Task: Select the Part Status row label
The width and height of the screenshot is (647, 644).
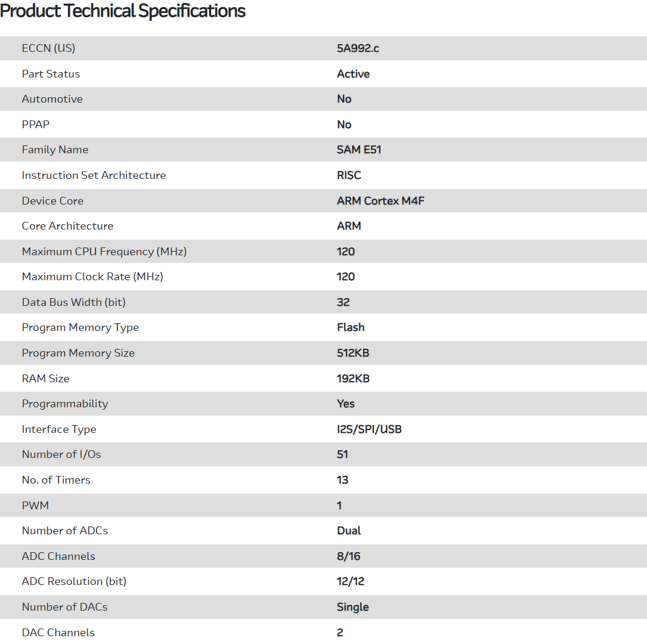Action: [x=51, y=74]
